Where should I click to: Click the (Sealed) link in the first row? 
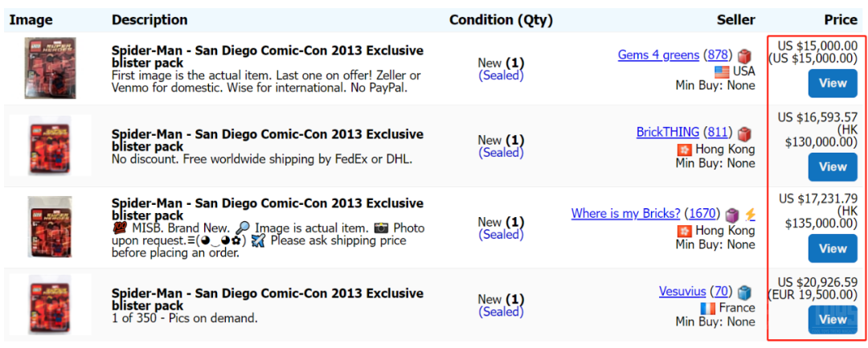pyautogui.click(x=501, y=76)
